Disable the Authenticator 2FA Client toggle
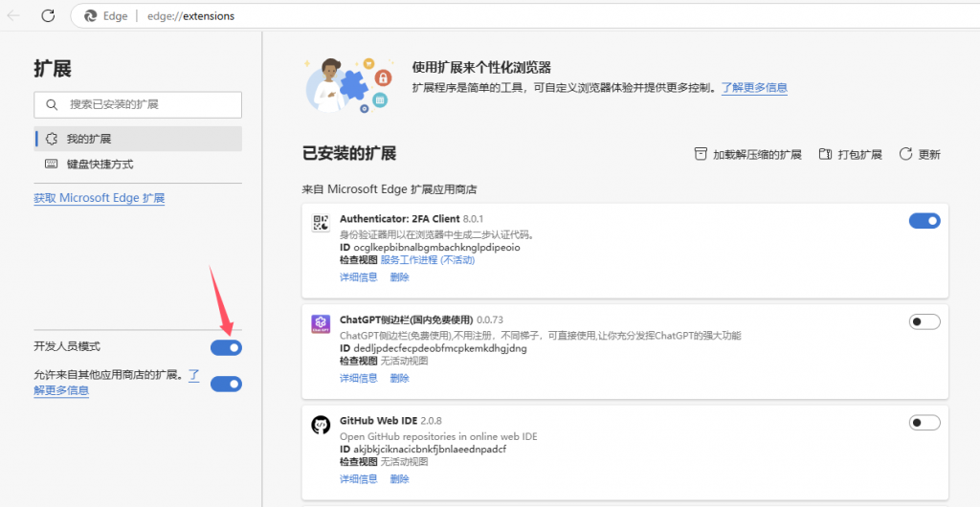 coord(924,221)
